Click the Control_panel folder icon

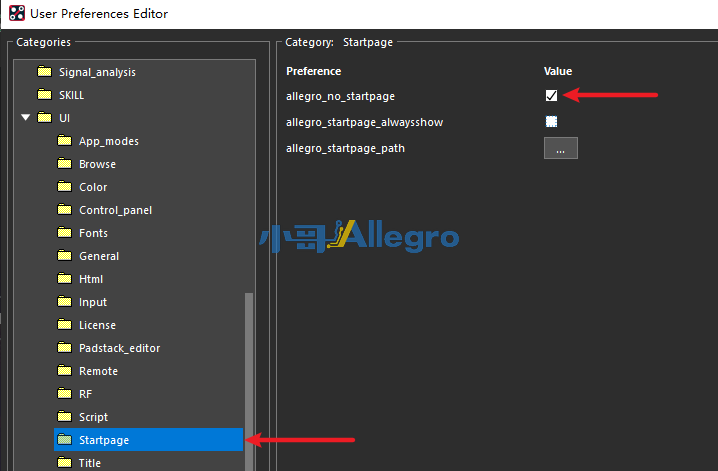[65, 210]
